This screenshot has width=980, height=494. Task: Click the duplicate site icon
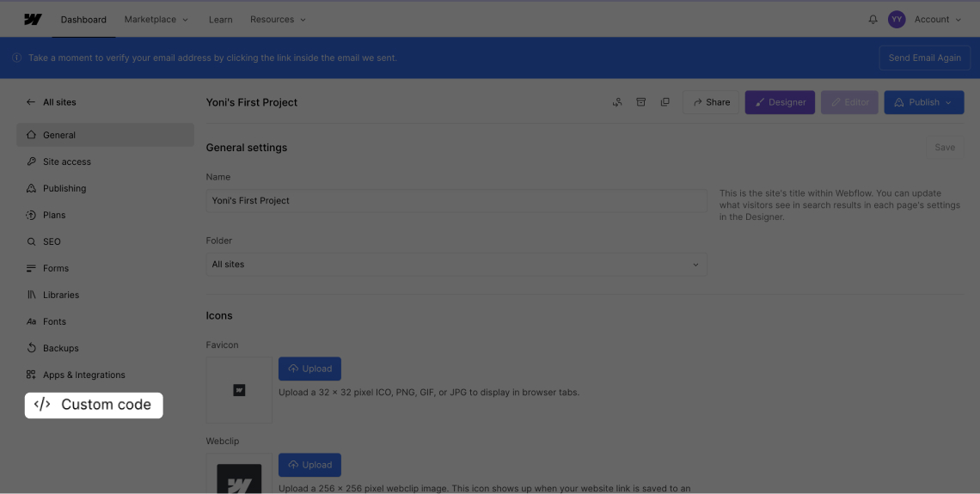(x=665, y=102)
